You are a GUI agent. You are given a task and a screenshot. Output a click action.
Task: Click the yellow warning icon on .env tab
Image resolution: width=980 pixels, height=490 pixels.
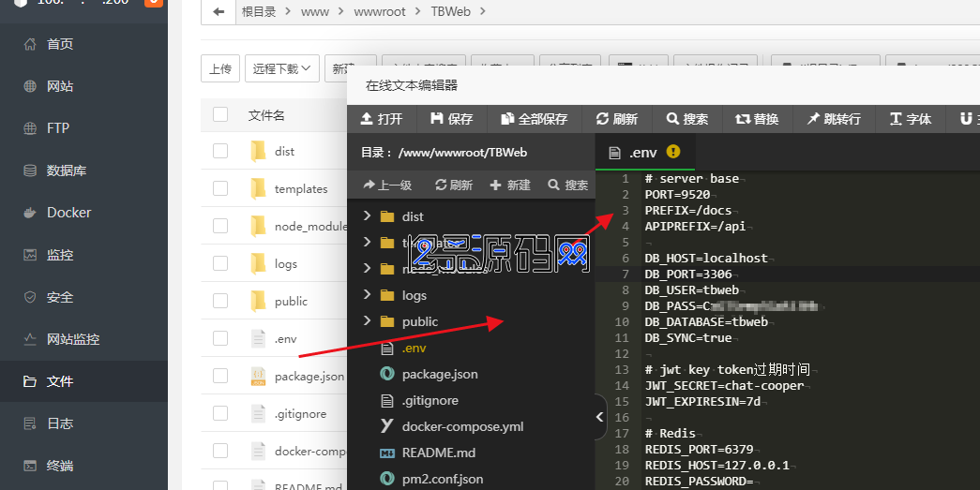[x=673, y=151]
